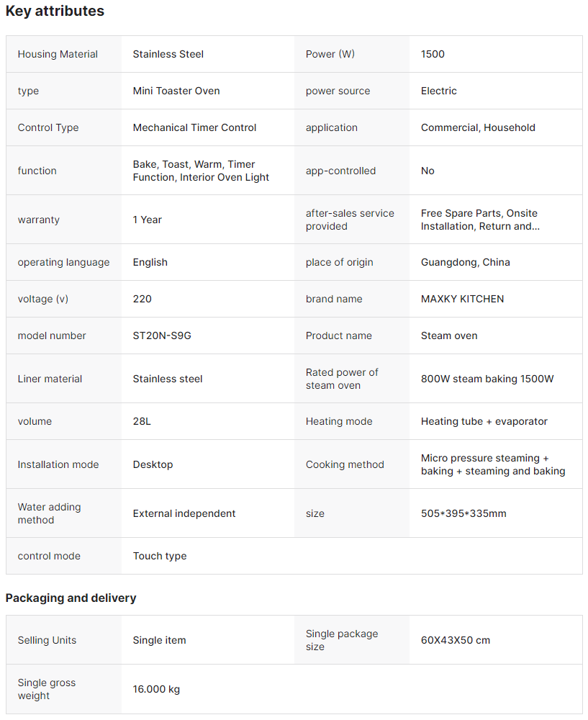Click the model number ST20N-S9G value
588x720 pixels.
point(162,336)
